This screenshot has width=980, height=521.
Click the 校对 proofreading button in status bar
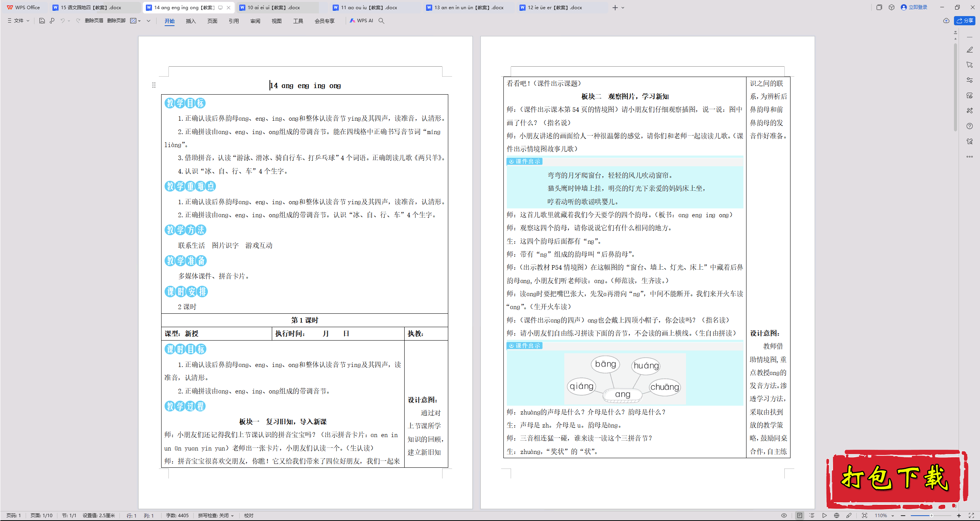[x=249, y=516]
